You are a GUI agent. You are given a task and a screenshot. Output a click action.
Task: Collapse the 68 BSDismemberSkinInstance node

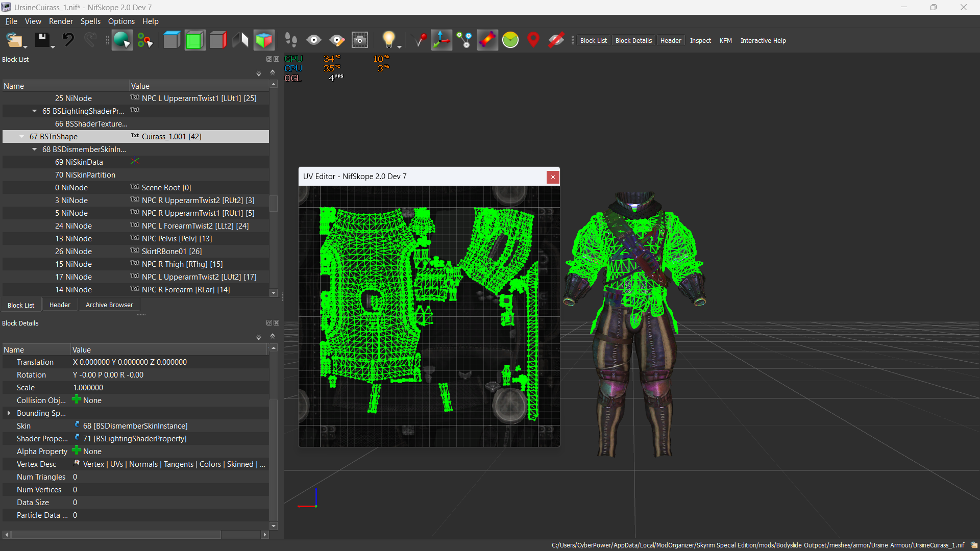[35, 149]
